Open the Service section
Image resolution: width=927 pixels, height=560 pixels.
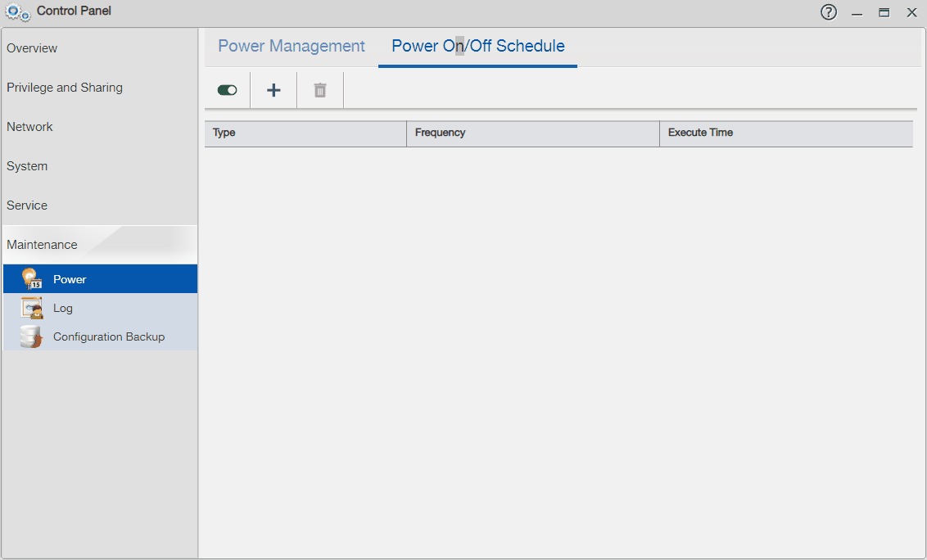[x=100, y=205]
